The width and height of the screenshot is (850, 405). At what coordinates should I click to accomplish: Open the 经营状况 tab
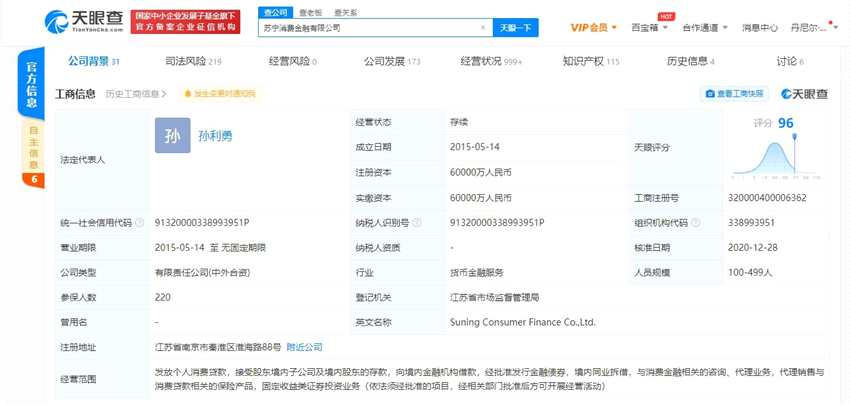[x=491, y=61]
